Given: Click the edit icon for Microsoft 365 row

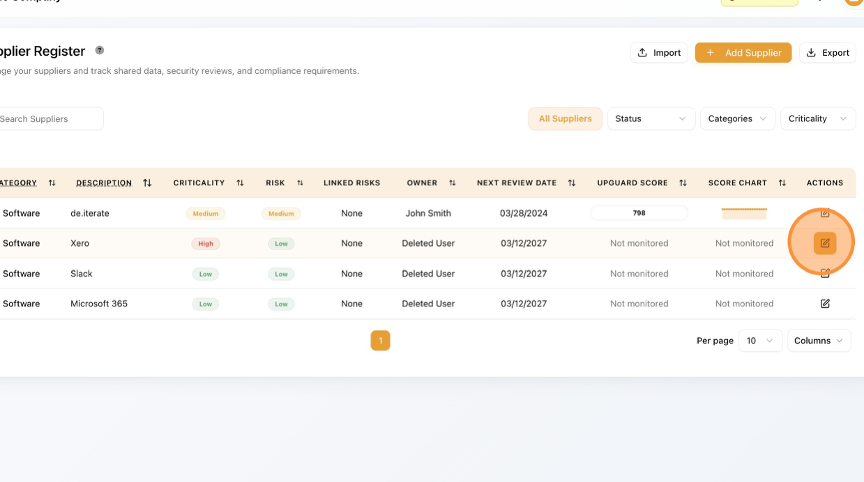Looking at the screenshot, I should click(x=825, y=304).
